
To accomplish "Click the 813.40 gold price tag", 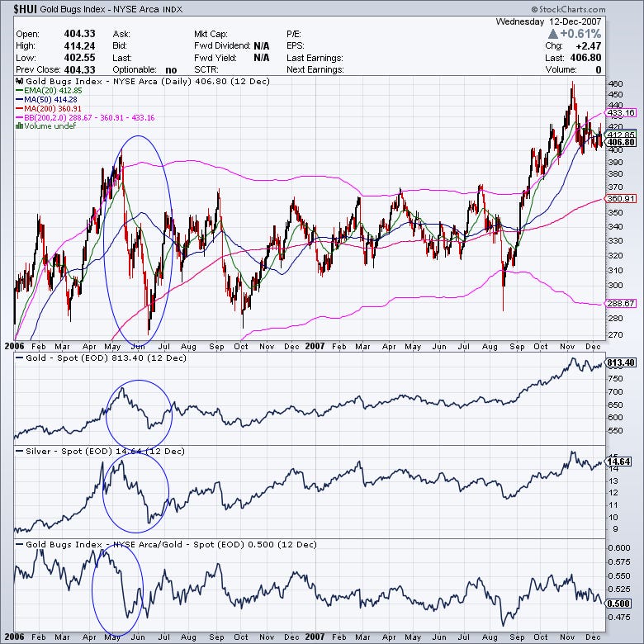I will point(621,362).
